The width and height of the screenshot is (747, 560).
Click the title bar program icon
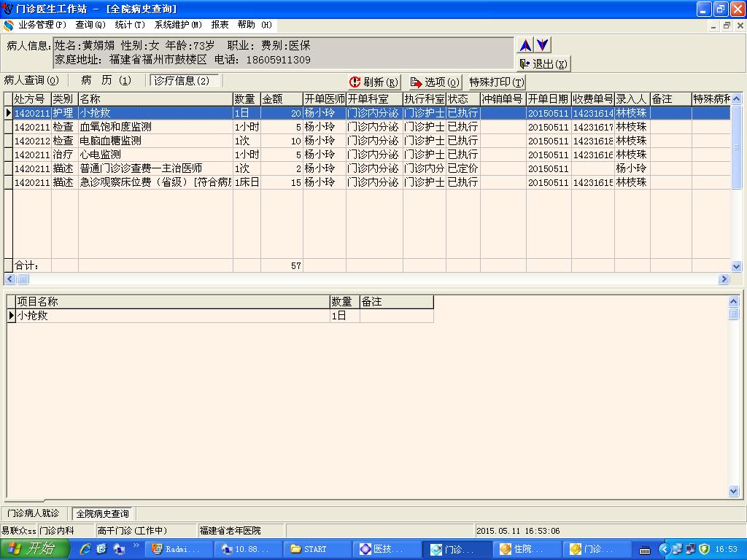tap(7, 9)
